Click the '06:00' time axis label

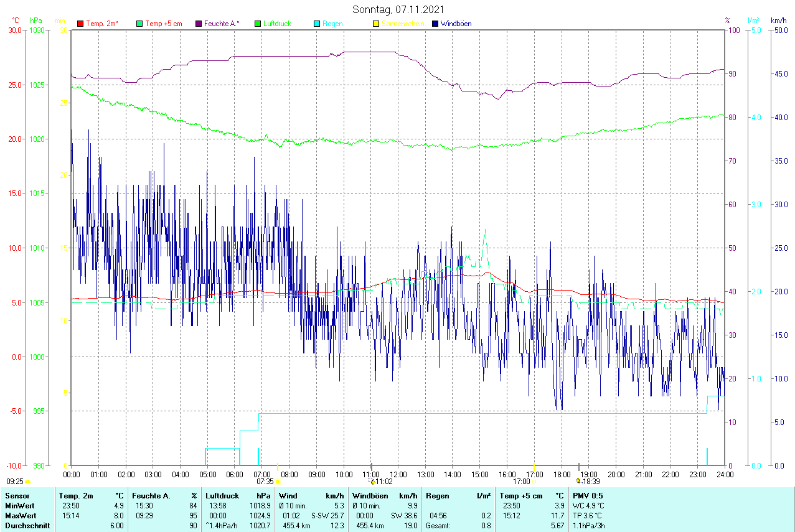tap(235, 474)
